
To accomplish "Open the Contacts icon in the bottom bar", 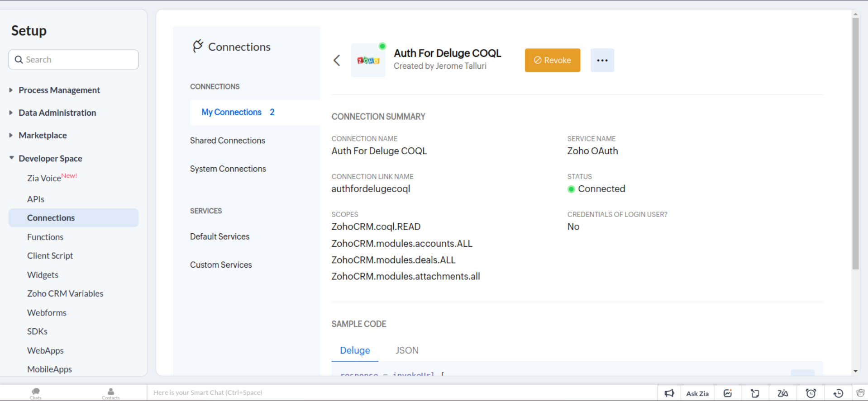I will [111, 393].
